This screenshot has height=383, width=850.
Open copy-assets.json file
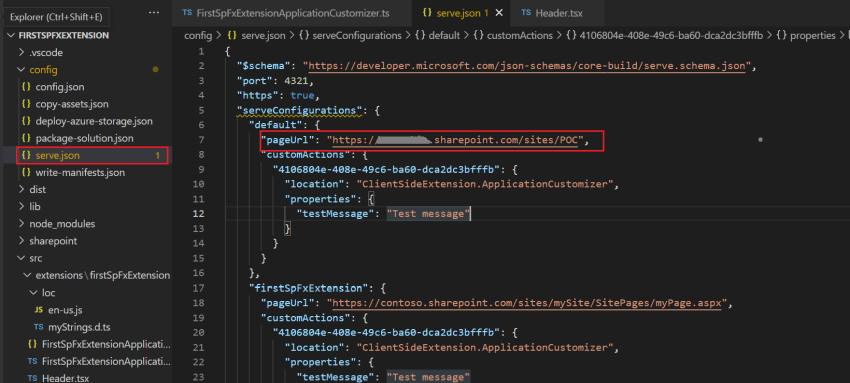[72, 104]
